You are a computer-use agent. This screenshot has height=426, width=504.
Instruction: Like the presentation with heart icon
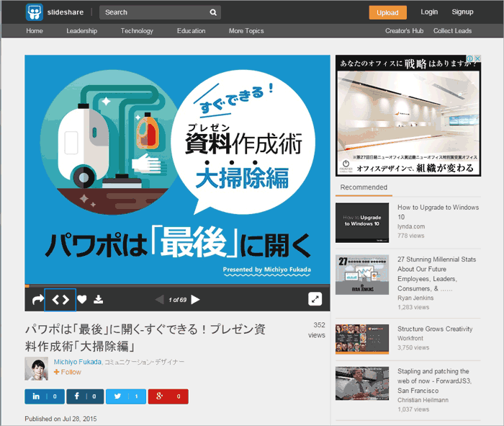82,300
